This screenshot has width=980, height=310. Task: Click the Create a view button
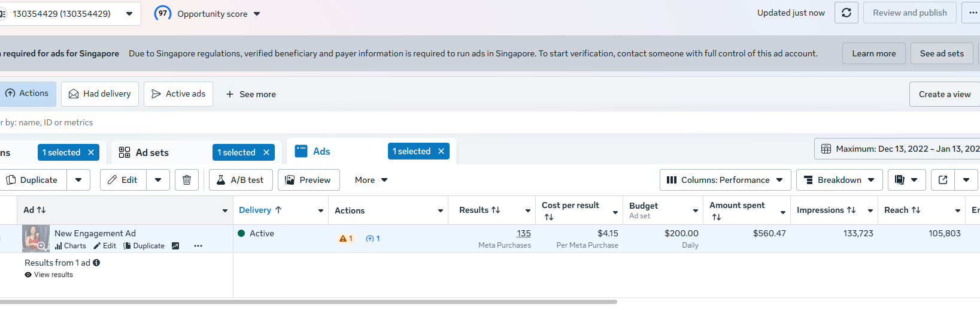click(x=944, y=94)
